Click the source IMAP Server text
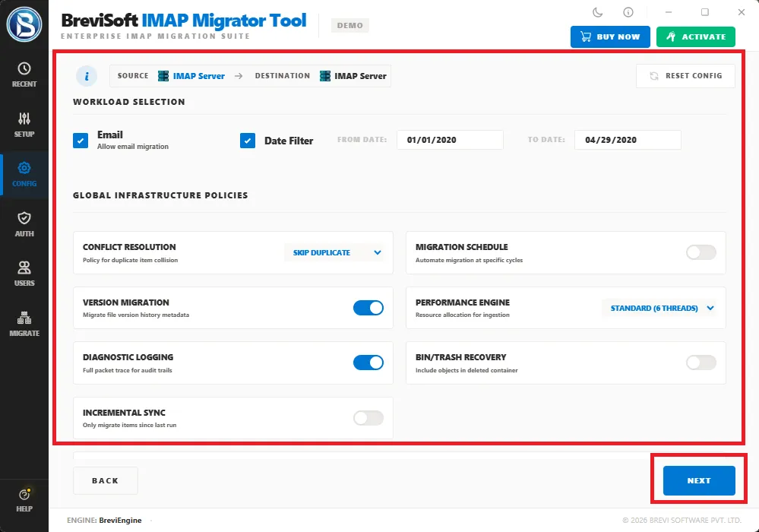The image size is (759, 532). (x=199, y=76)
